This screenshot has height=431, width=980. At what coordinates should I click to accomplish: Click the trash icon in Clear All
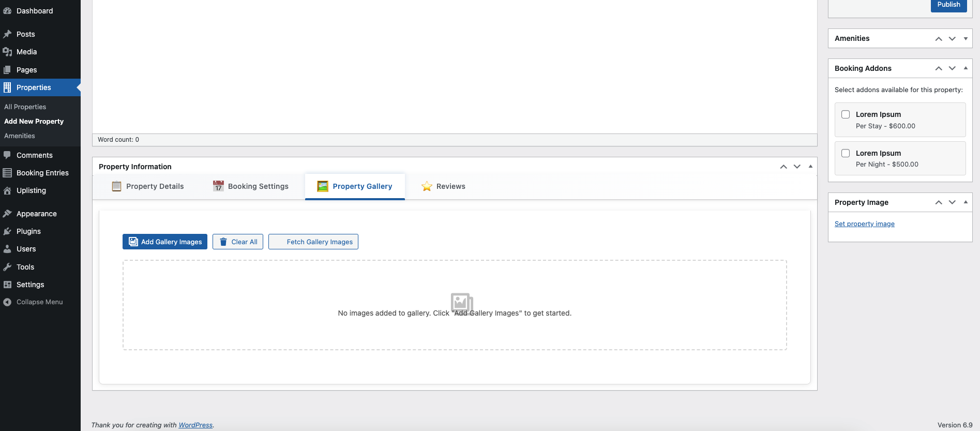[x=223, y=242]
